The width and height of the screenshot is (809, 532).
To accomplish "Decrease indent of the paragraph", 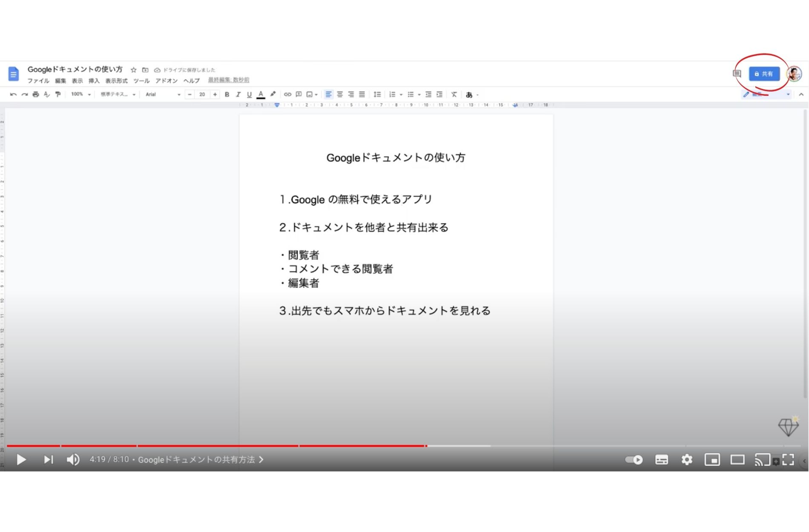I will coord(428,94).
